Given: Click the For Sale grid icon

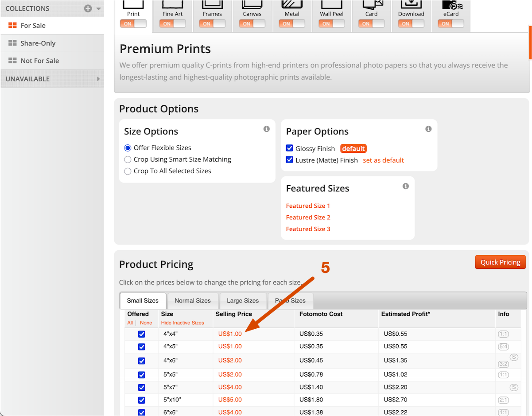Looking at the screenshot, I should click(12, 26).
